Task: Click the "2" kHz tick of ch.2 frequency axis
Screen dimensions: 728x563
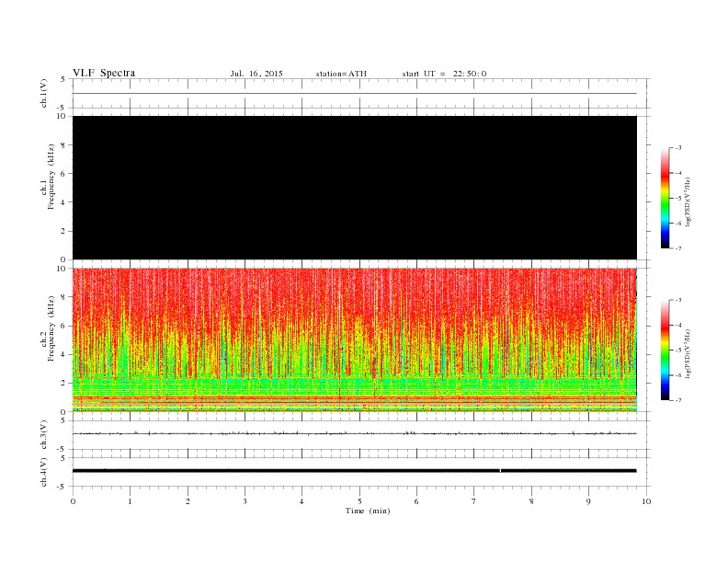Action: [63, 384]
